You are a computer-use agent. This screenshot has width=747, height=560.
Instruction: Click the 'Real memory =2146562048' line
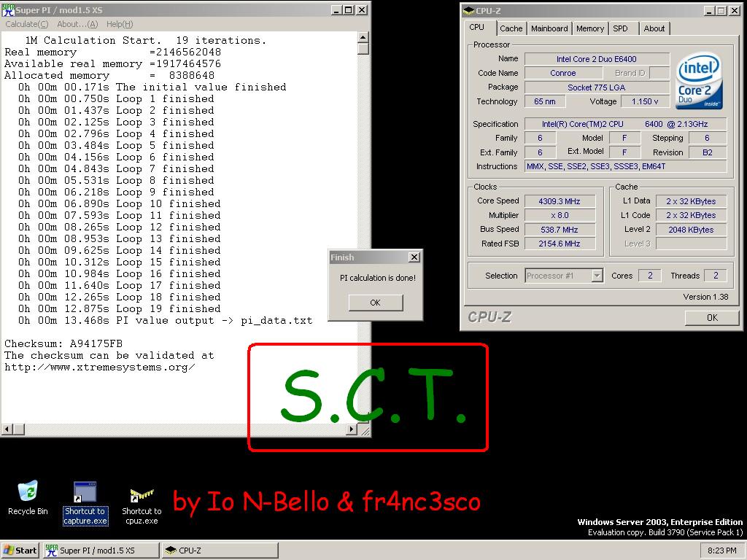pos(112,52)
